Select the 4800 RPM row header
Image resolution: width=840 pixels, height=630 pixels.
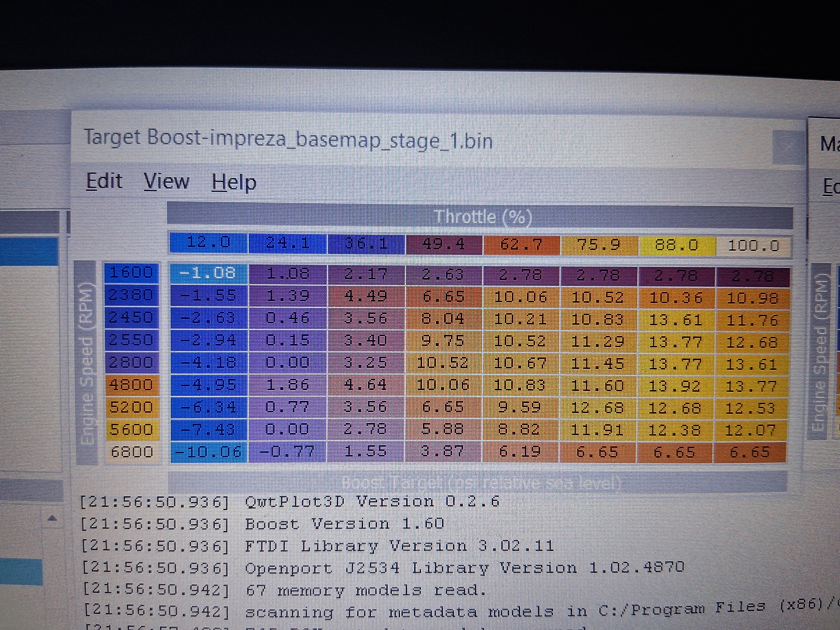pos(131,385)
